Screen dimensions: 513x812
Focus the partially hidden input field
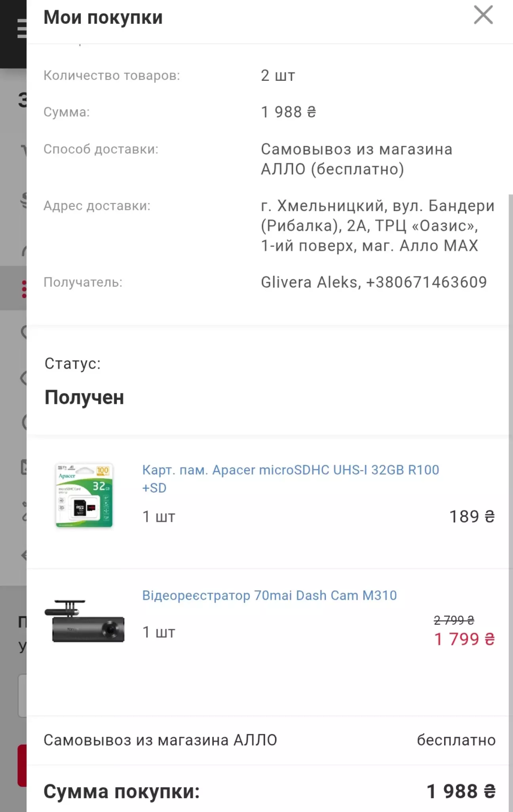point(22,696)
